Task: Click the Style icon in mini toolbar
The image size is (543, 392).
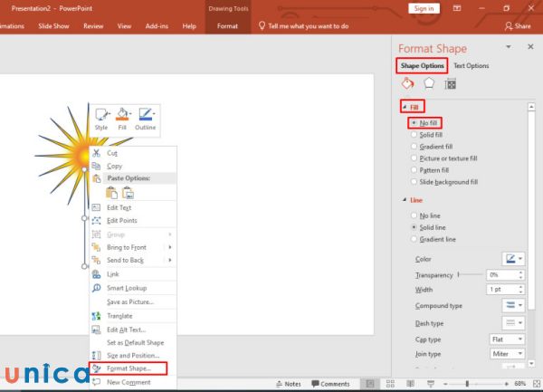Action: click(x=101, y=119)
